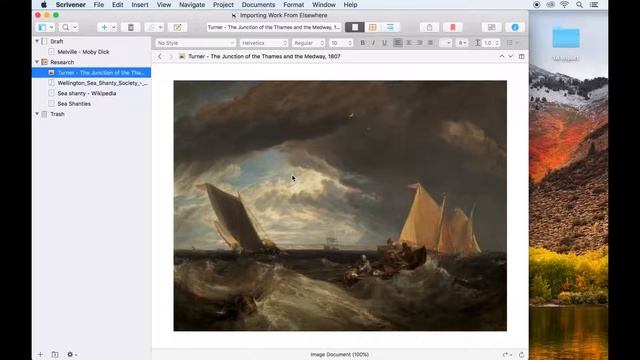Open the text color dropdown
Viewport: 640px width, 360px height.
point(445,43)
